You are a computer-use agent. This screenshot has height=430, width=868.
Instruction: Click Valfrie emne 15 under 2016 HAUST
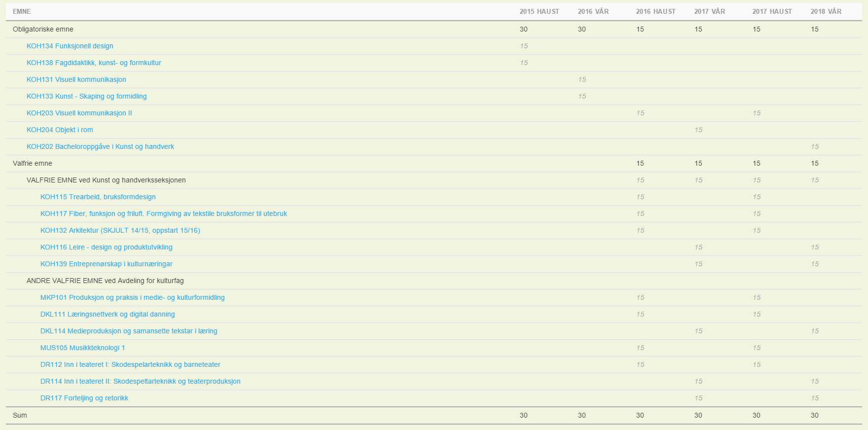click(640, 163)
